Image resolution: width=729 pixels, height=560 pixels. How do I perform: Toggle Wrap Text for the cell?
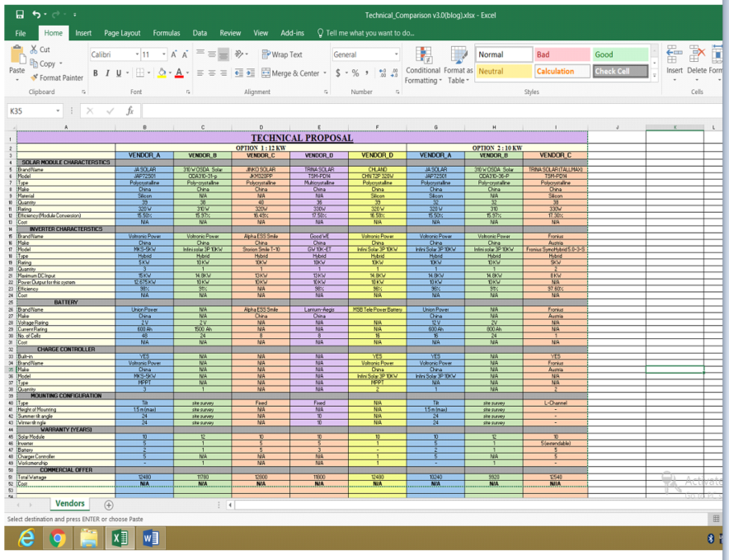[x=282, y=54]
